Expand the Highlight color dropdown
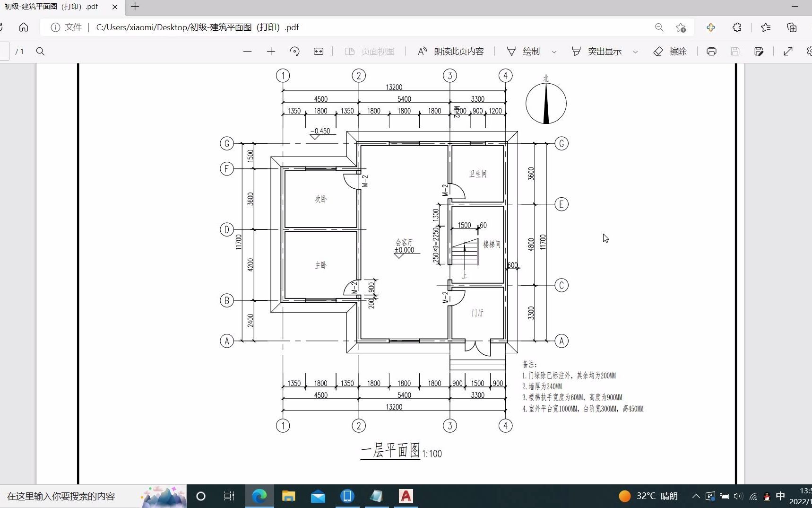The height and width of the screenshot is (508, 812). (x=635, y=52)
